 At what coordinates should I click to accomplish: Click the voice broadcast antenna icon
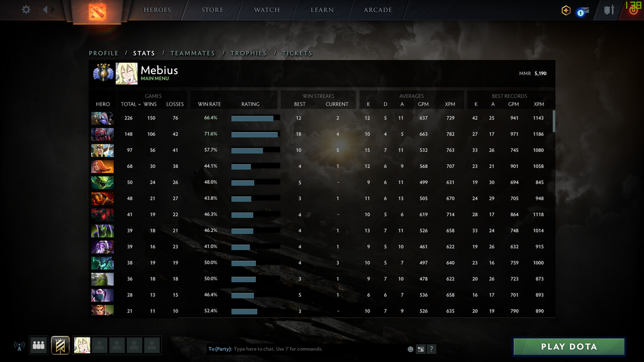point(19,346)
